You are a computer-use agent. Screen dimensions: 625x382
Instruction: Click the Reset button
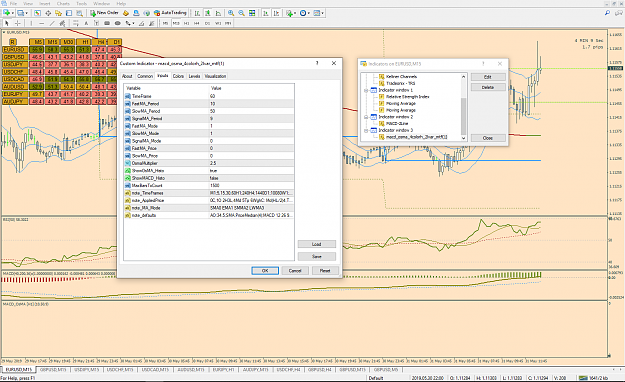325,271
